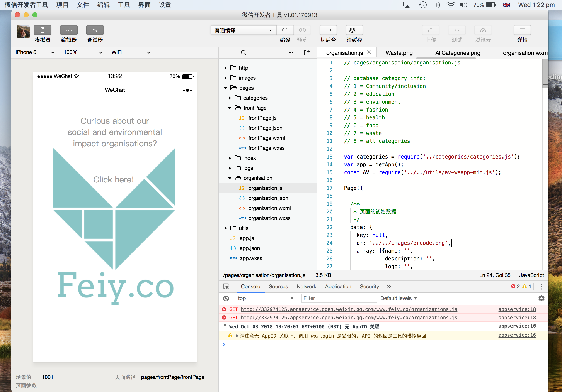Toggle the editor panel button
This screenshot has height=392, width=562.
click(69, 30)
